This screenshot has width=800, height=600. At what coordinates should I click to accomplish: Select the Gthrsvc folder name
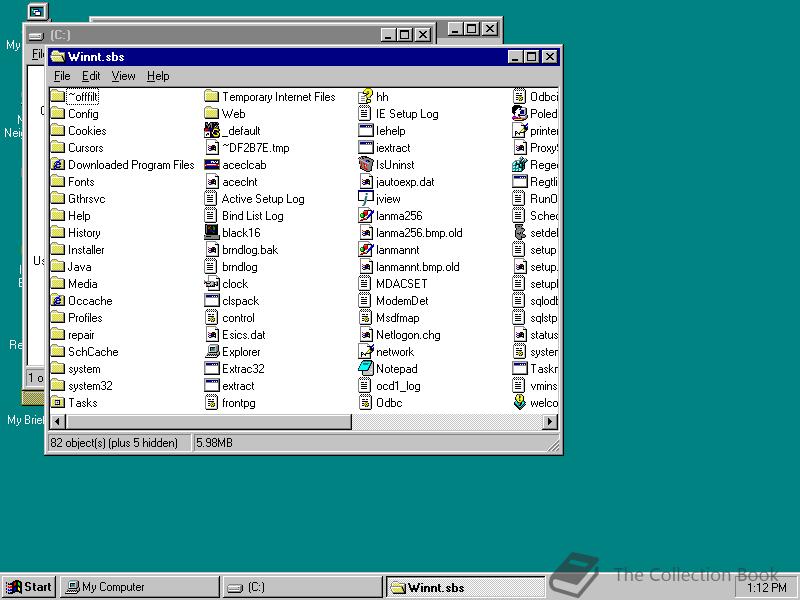[87, 199]
